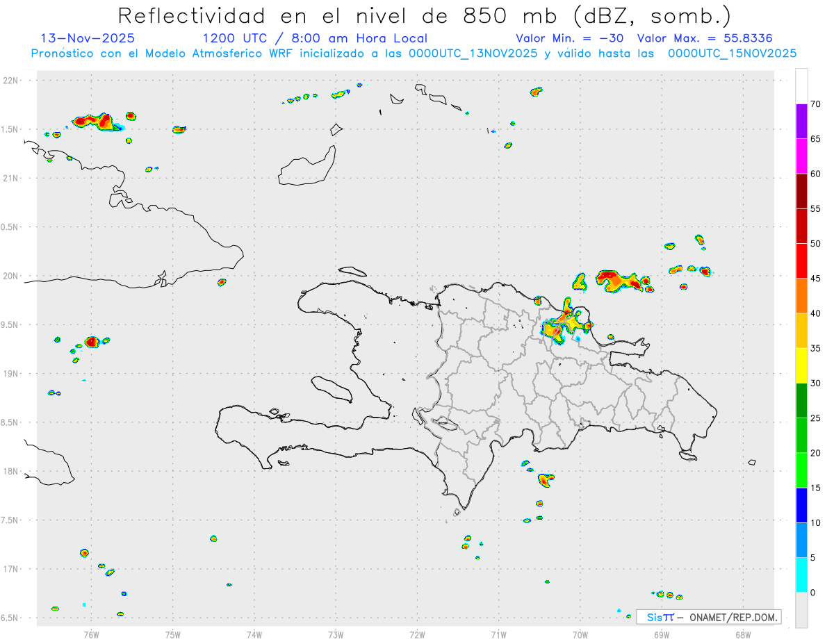This screenshot has height=644, width=834.
Task: Click the purple 65-70 dBZ colorbar segment
Action: 801,122
